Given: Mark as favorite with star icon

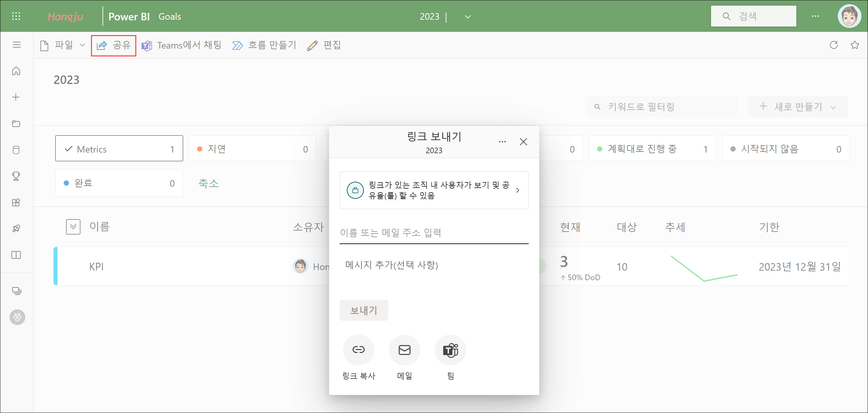Looking at the screenshot, I should (855, 45).
